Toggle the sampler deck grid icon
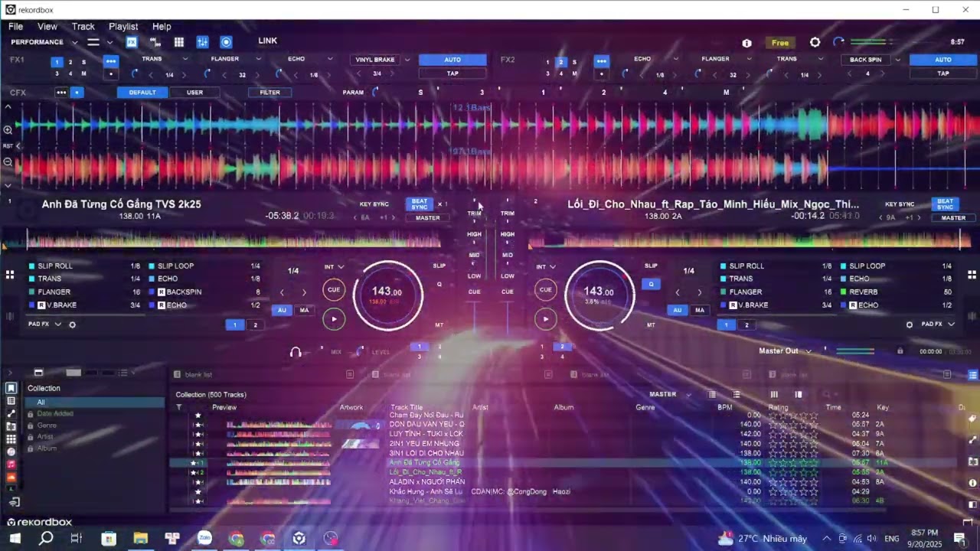The width and height of the screenshot is (980, 551). [178, 42]
